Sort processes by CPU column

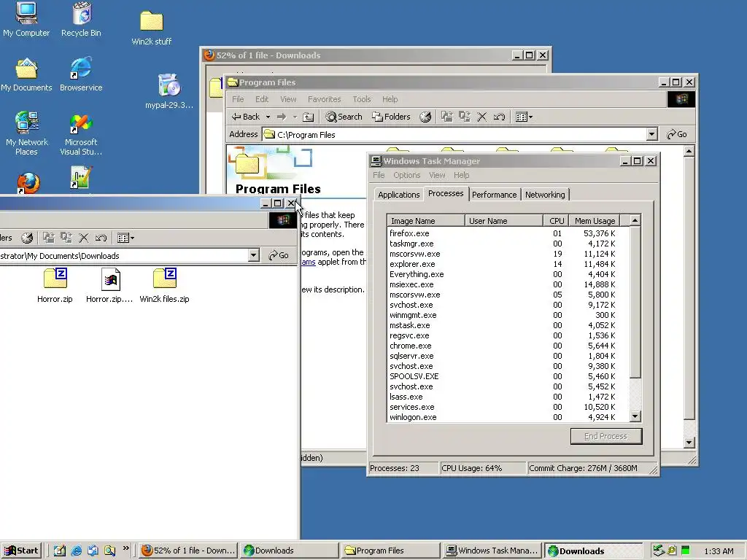click(556, 220)
